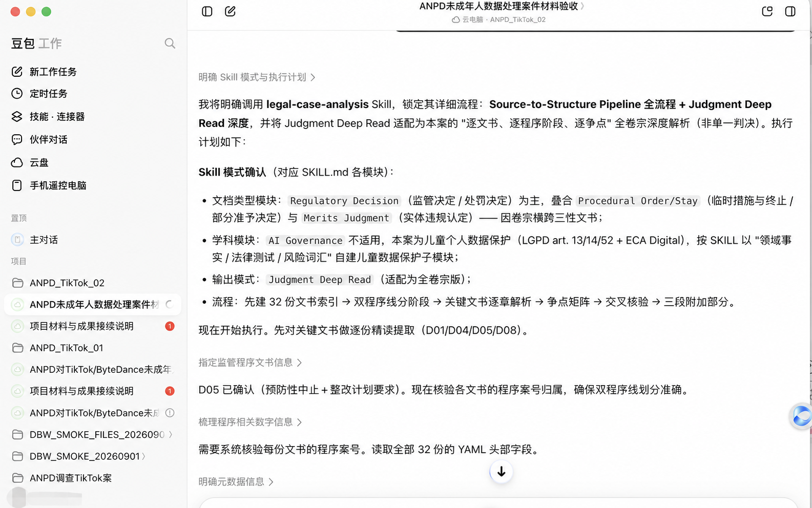Open 项目材料与成果接续说明 under ANPD_TikTok_02

[82, 326]
